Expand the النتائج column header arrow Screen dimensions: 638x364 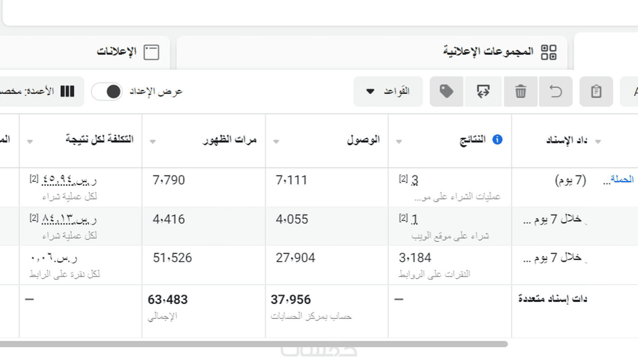pyautogui.click(x=399, y=141)
